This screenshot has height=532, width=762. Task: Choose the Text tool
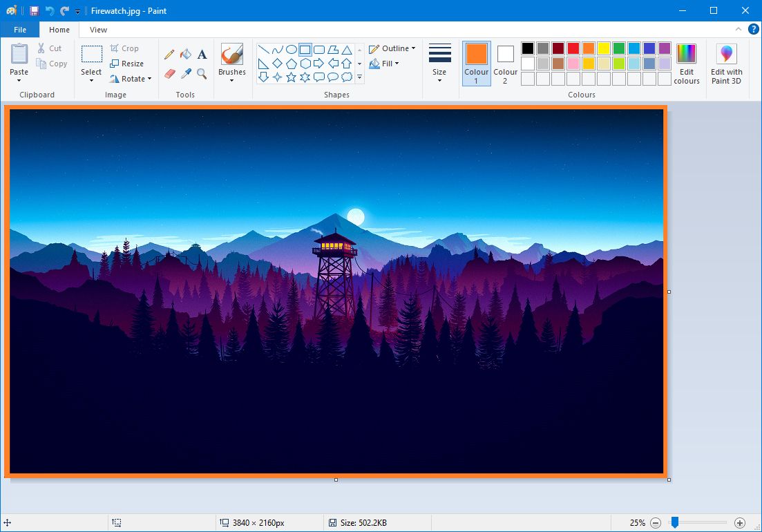202,53
